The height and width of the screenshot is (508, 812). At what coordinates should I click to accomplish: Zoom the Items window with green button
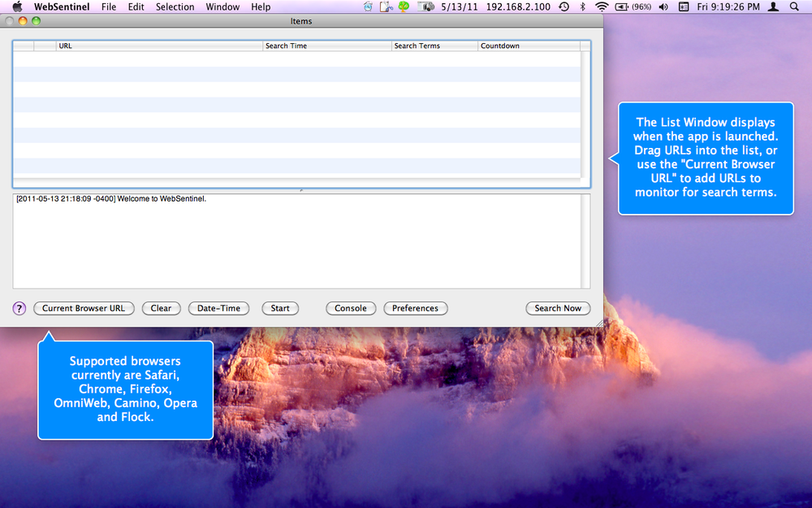[x=36, y=21]
